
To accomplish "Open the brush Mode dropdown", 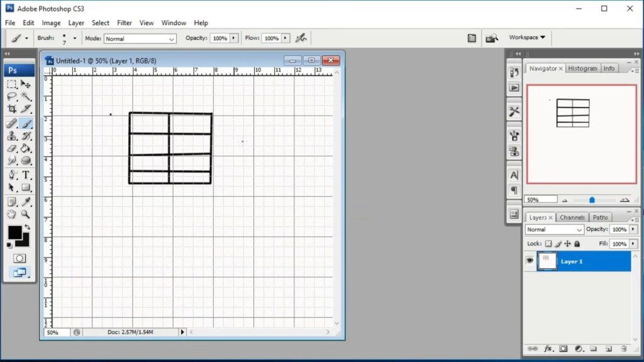I will click(x=140, y=38).
